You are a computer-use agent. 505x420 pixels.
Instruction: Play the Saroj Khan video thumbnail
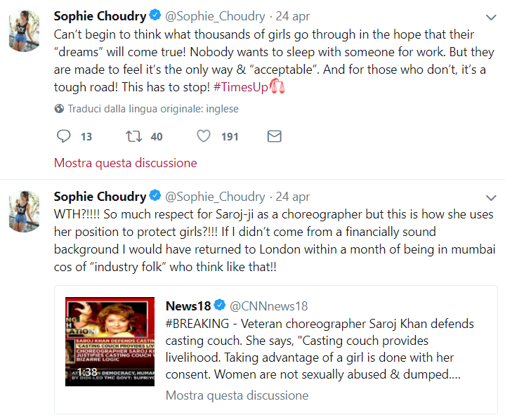pos(110,342)
